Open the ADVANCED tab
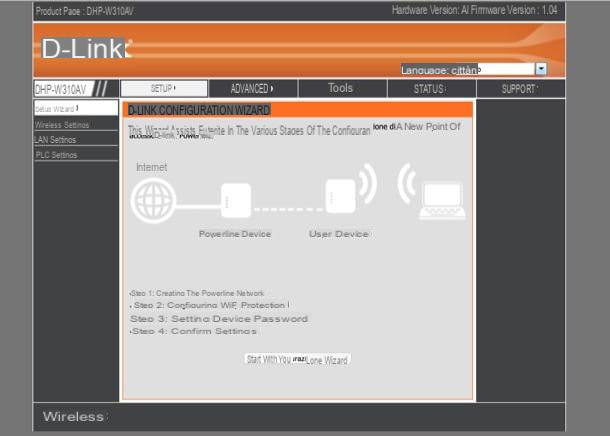This screenshot has width=610, height=436. click(253, 89)
